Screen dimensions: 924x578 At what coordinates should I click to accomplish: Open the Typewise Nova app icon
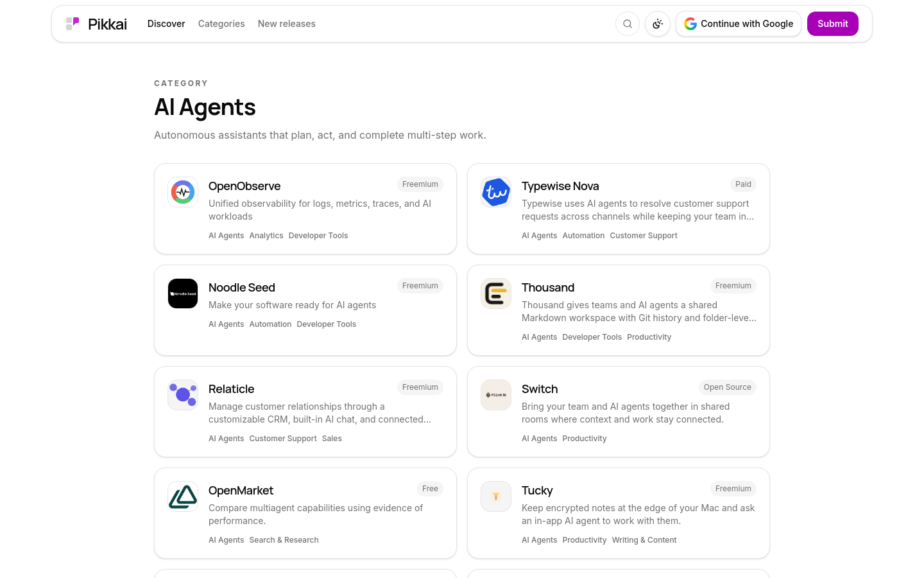click(x=496, y=192)
